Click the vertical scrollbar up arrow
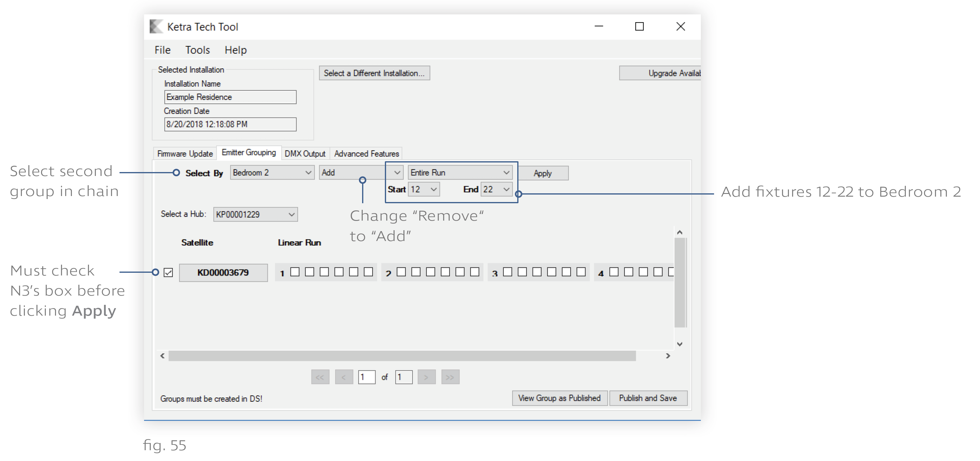Image resolution: width=980 pixels, height=461 pixels. 680,232
